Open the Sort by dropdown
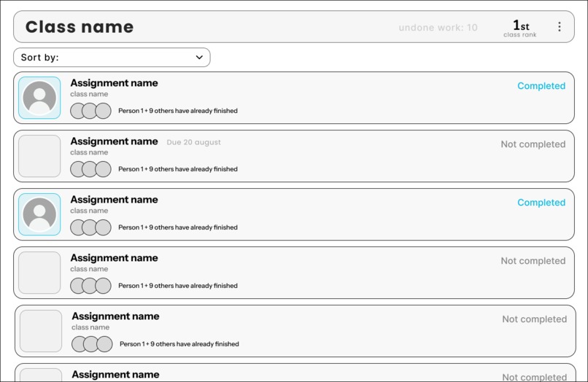Image resolution: width=588 pixels, height=382 pixels. (112, 58)
